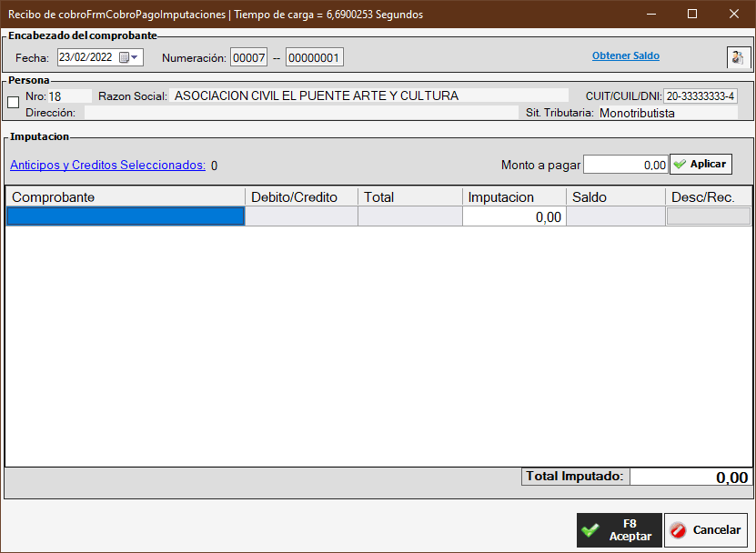Viewport: 756px width, 553px height.
Task: Click the Imputacion cell showing 0,00
Action: point(514,216)
